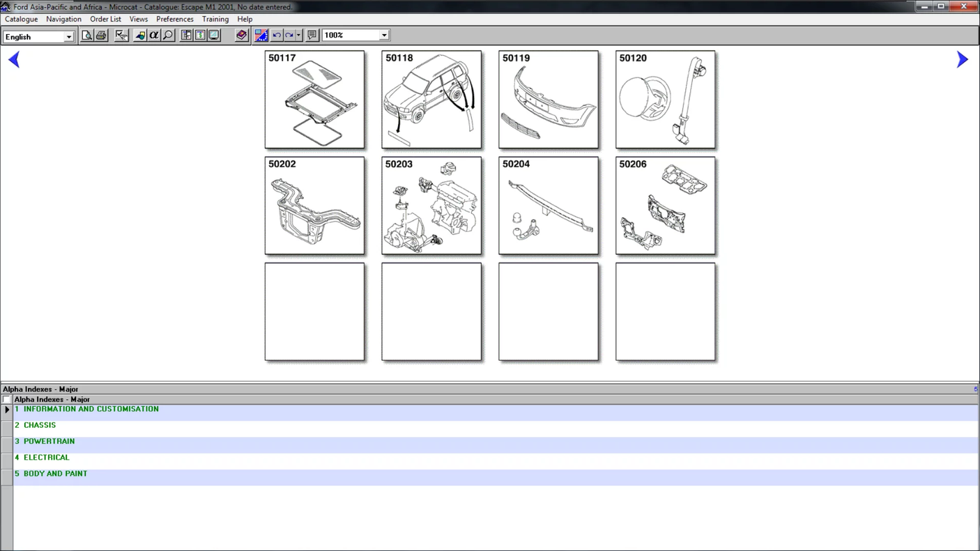Image resolution: width=980 pixels, height=551 pixels.
Task: Expand the dropdown arrow beside redo
Action: click(x=298, y=36)
